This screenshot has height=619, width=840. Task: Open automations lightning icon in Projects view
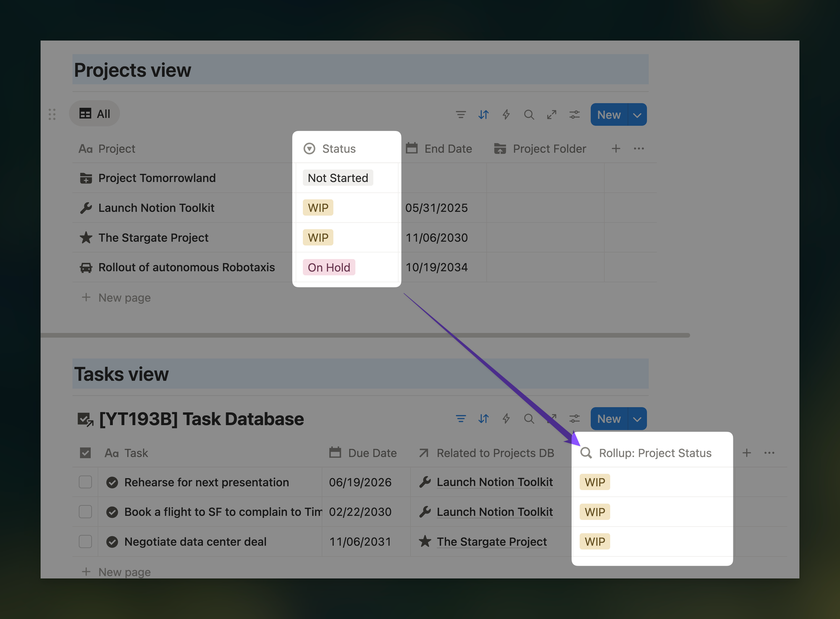pos(506,115)
